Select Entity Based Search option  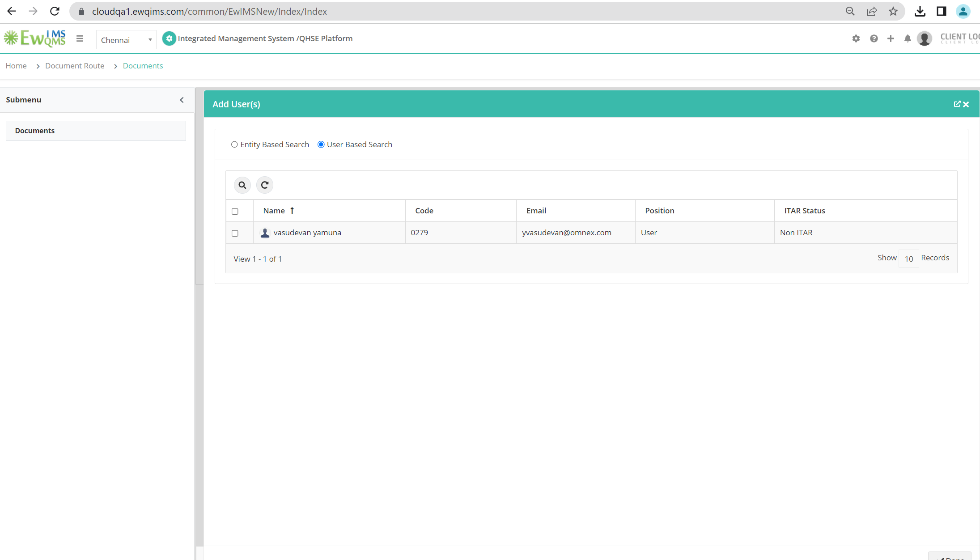point(234,144)
